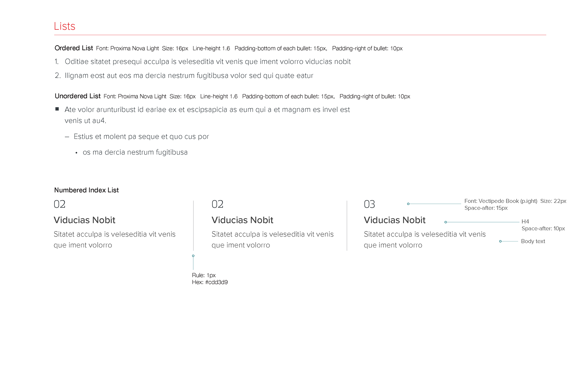Screen dimensions: 588x379
Task: Select second ordered item starting with Ilignam
Action: point(189,76)
